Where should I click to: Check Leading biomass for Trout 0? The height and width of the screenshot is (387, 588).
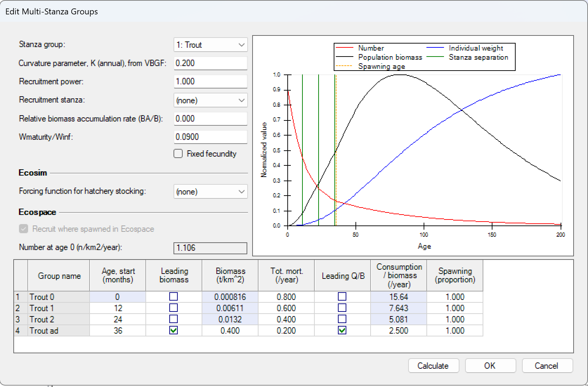coord(174,297)
